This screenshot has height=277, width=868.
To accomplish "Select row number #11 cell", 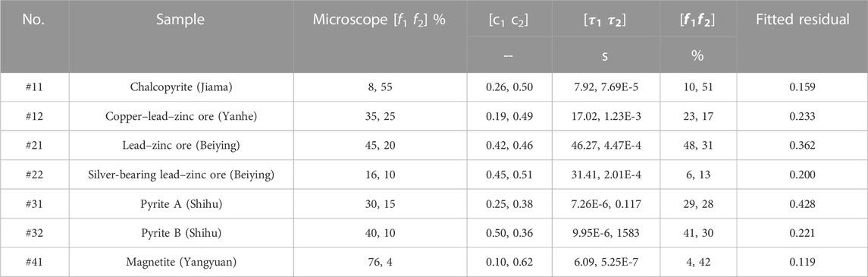I will click(35, 87).
